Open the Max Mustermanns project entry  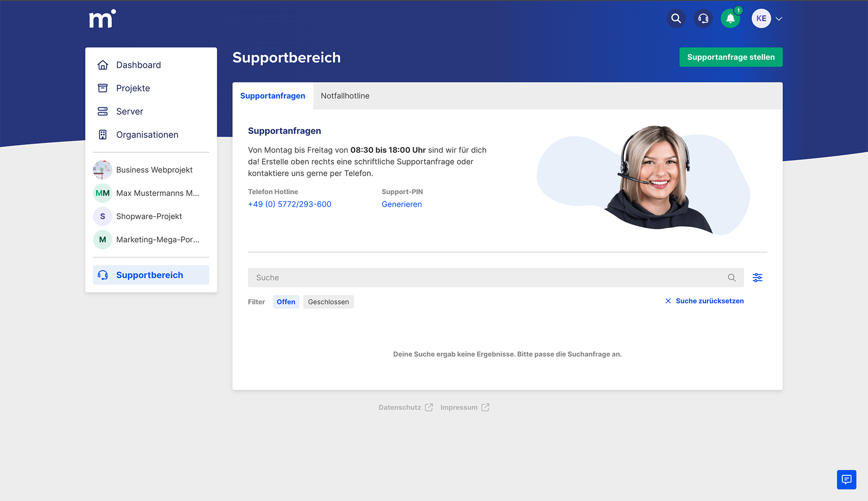tap(157, 193)
